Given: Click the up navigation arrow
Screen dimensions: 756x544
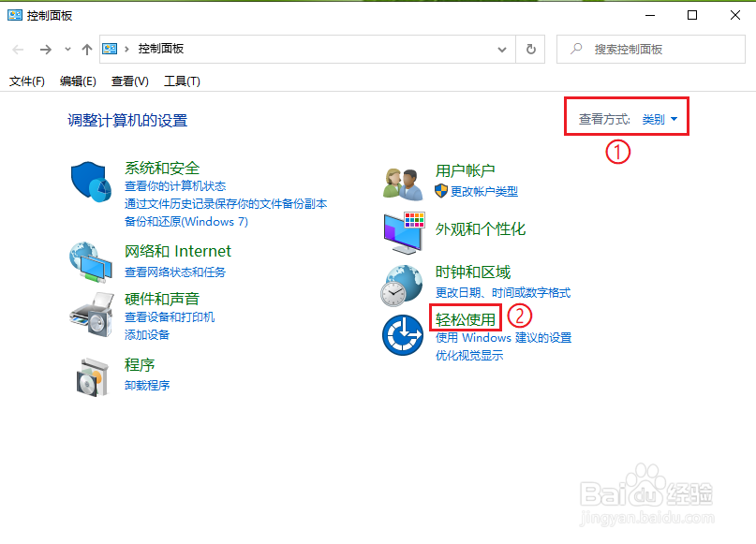Looking at the screenshot, I should (x=86, y=49).
